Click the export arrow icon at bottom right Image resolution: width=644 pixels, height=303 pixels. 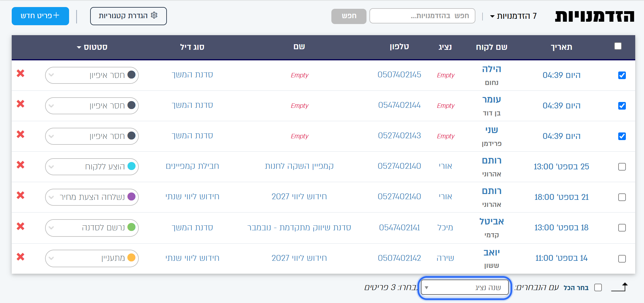pos(619,287)
